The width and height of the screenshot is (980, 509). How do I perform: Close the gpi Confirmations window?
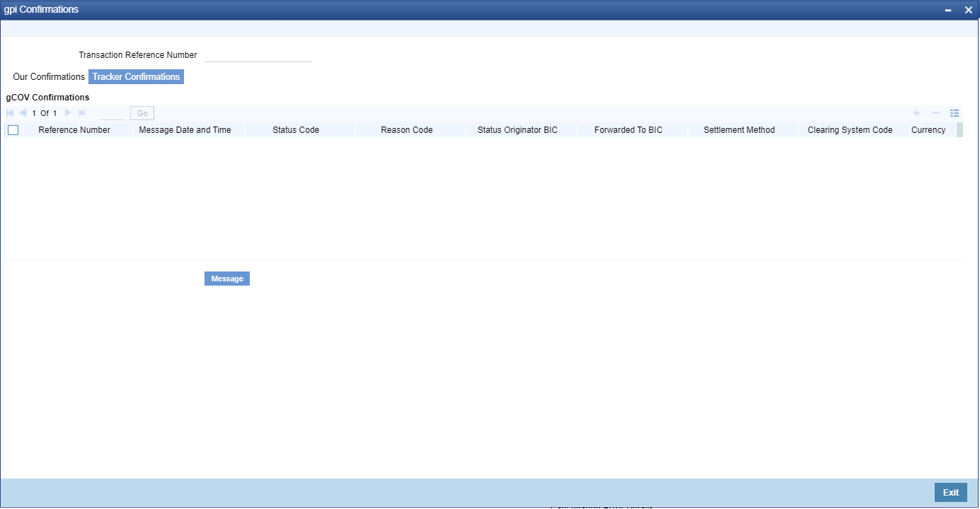coord(969,10)
